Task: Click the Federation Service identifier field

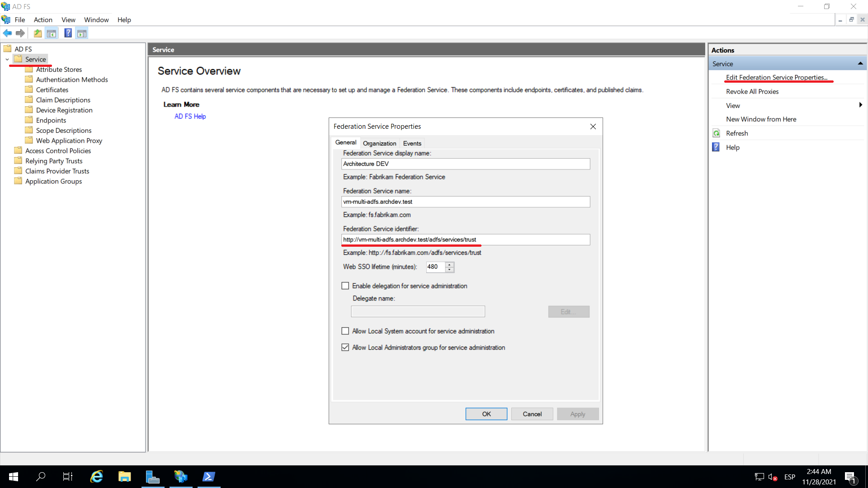Action: (465, 239)
